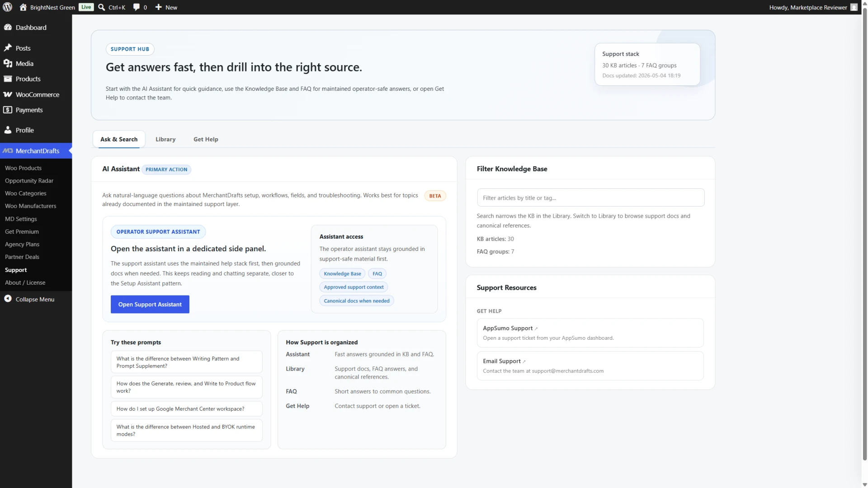Click the FAQ chip under Assistant access
The height and width of the screenshot is (488, 868).
(377, 273)
